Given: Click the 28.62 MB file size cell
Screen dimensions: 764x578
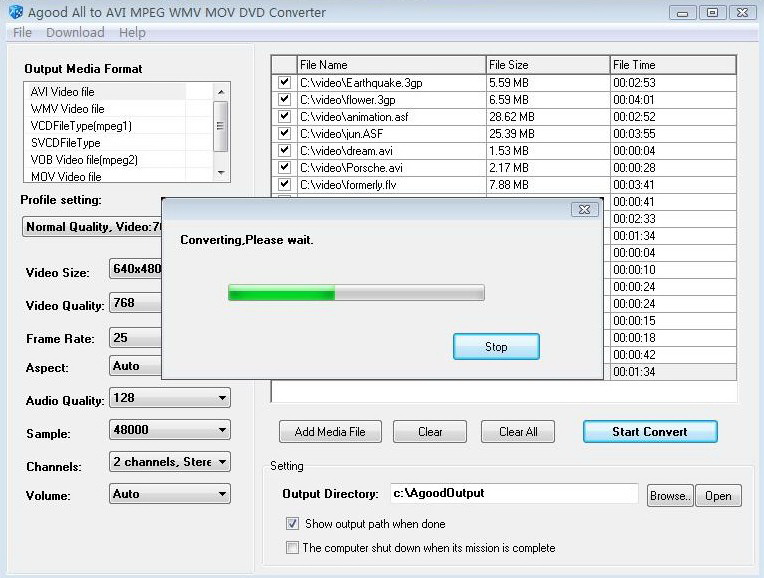Looking at the screenshot, I should [548, 117].
